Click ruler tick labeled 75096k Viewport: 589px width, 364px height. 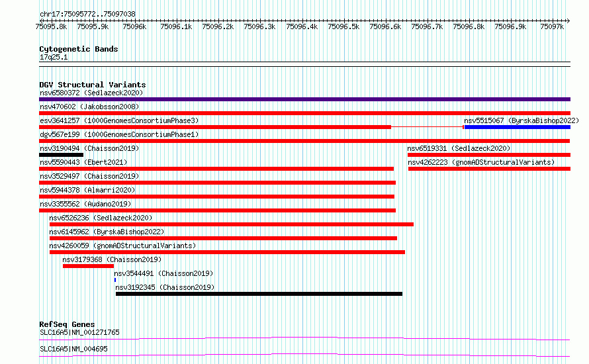[134, 26]
